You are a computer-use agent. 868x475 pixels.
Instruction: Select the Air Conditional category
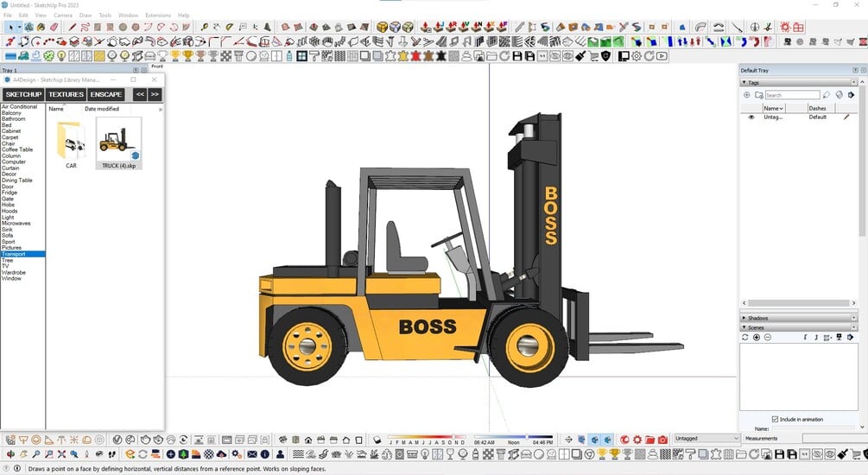(x=19, y=107)
